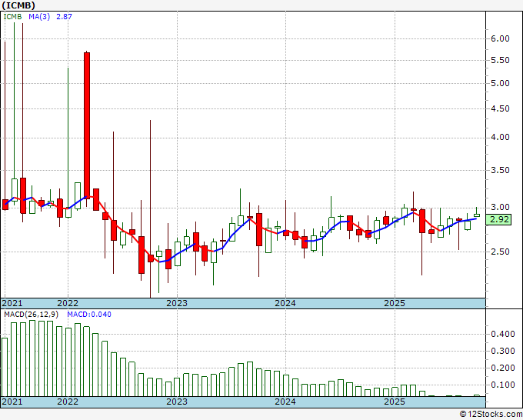Click the ©12Stocks.com attribution text

[x=491, y=415]
